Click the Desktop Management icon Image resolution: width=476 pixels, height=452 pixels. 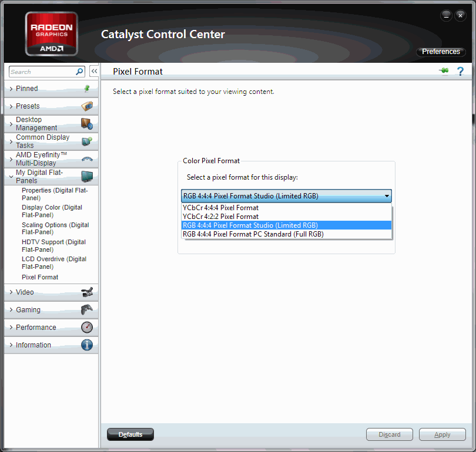pyautogui.click(x=87, y=124)
